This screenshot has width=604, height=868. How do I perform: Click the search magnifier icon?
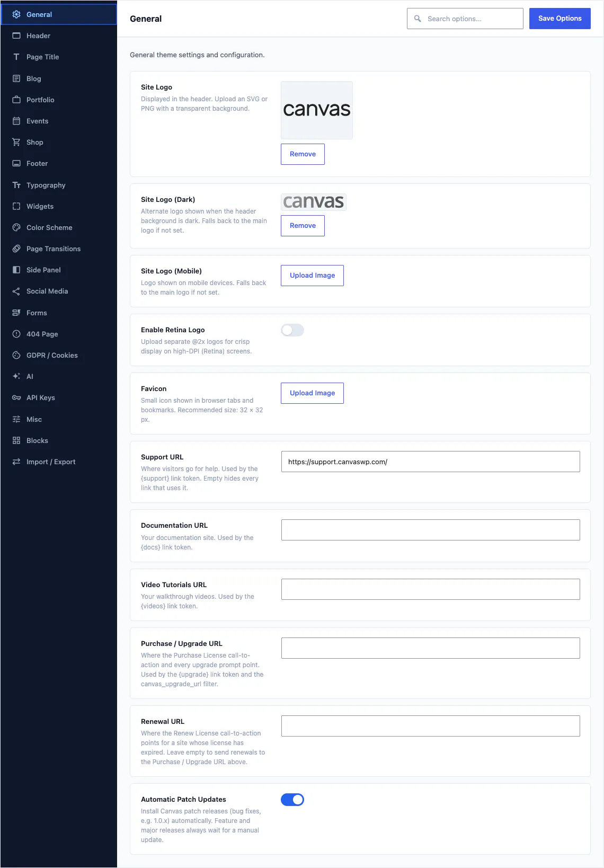tap(418, 19)
